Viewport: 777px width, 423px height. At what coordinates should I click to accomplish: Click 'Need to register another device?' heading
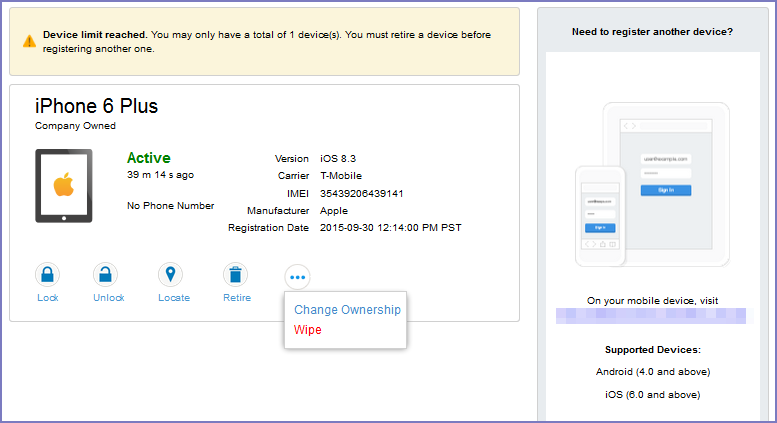[x=652, y=32]
